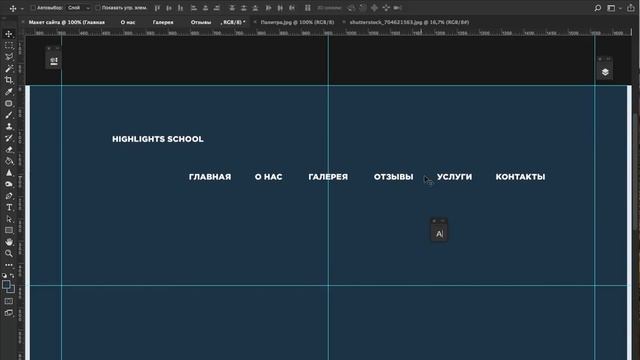Click the share icon at top right
Screen dimensions: 640x360
[x=631, y=8]
